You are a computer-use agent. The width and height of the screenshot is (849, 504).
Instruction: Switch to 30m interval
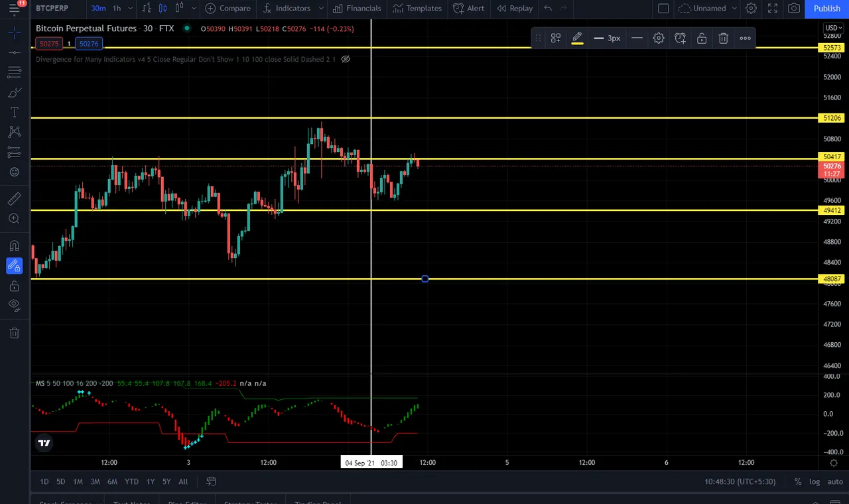[98, 9]
